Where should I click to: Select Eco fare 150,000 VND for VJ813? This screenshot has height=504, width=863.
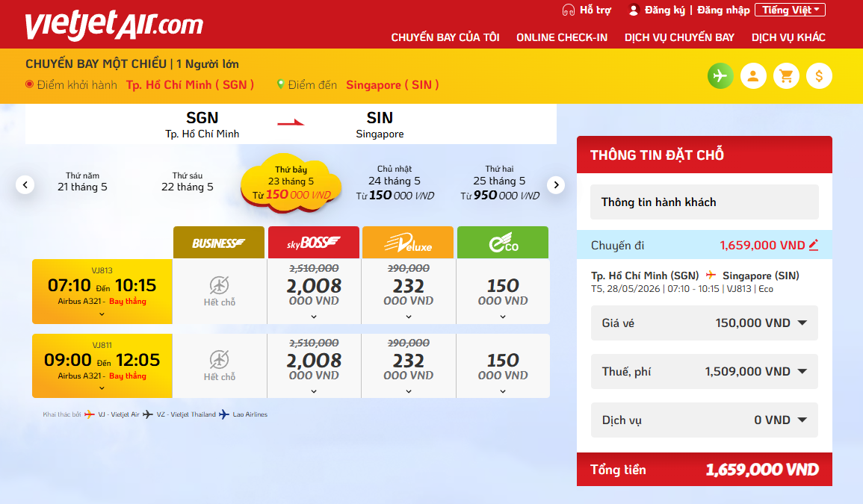[x=503, y=292]
